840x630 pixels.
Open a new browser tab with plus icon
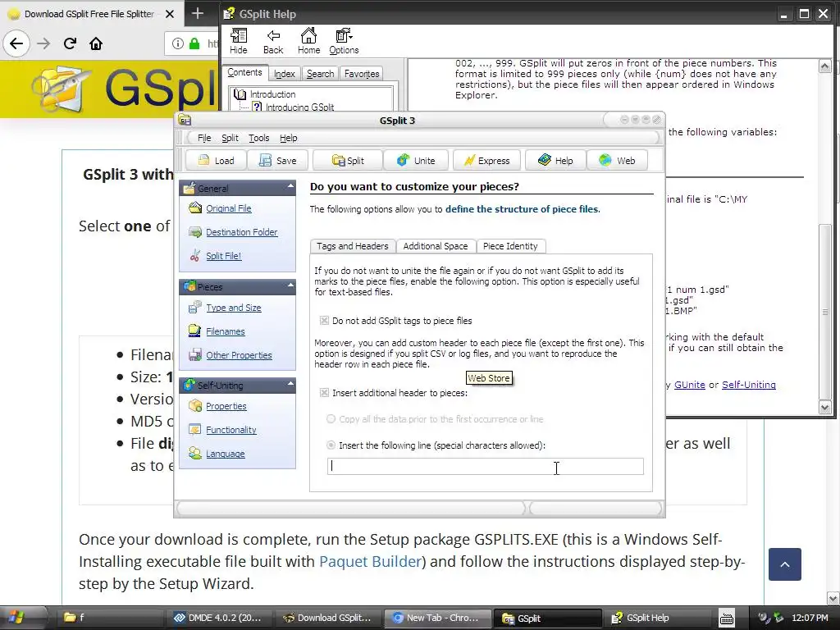[x=198, y=13]
